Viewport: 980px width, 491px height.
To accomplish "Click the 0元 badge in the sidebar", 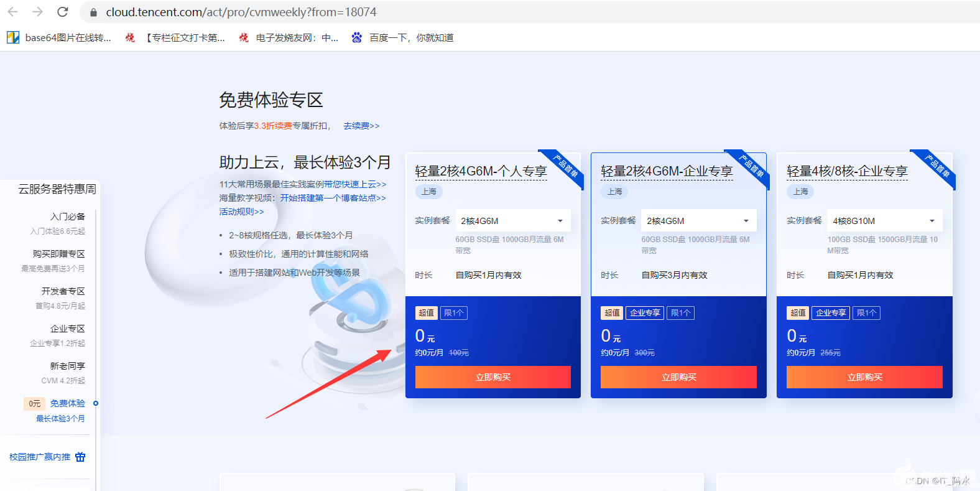I will [x=35, y=404].
